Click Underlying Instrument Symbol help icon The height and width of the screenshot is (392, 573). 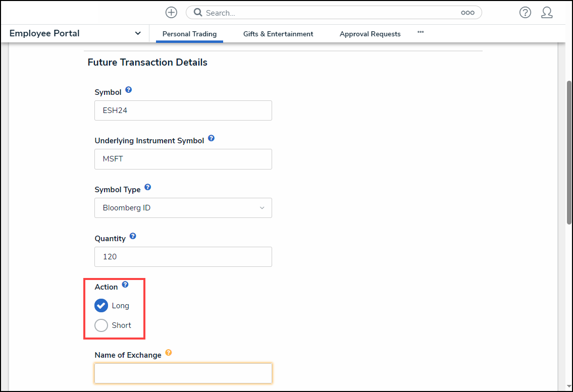211,138
